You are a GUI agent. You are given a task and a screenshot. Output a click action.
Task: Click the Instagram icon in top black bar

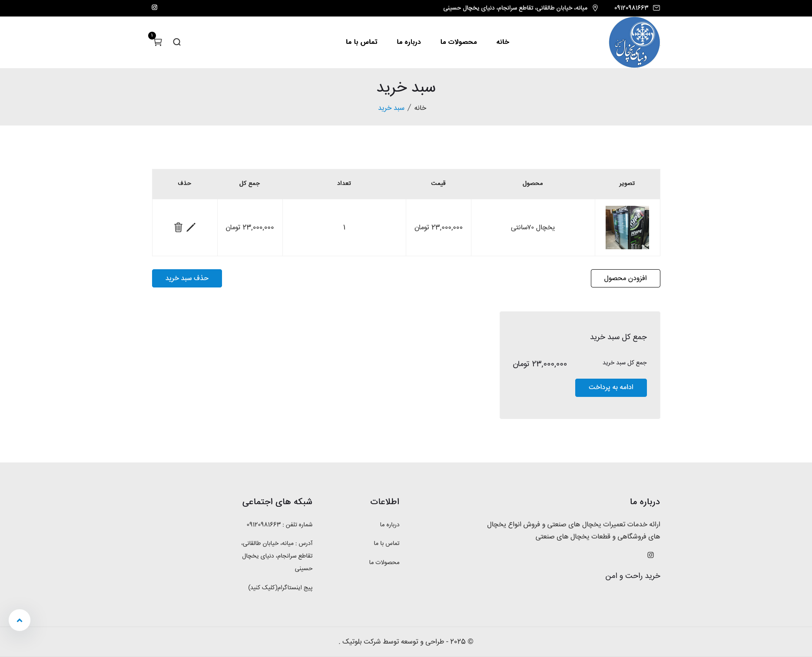(154, 7)
